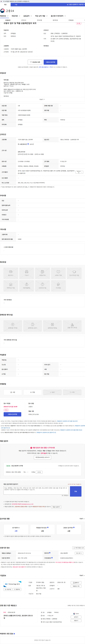Click the 서류 screening step box
Viewport: 85px width, 644px height.
13,392
